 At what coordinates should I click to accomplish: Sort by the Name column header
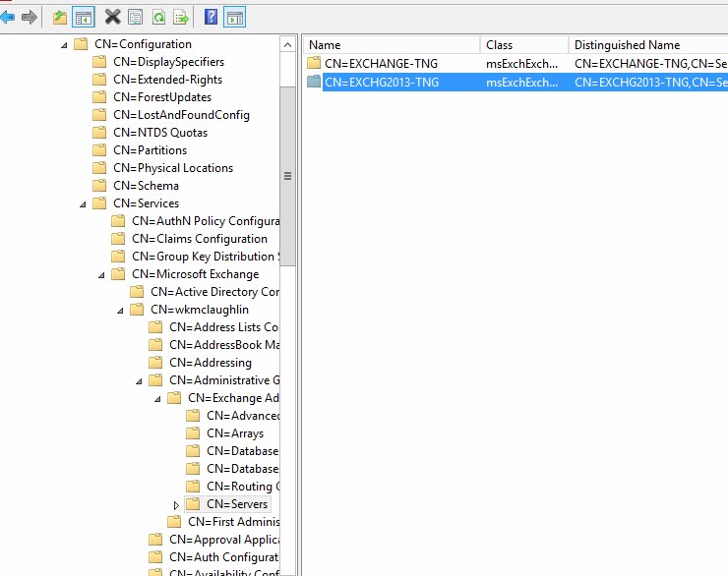click(x=392, y=45)
